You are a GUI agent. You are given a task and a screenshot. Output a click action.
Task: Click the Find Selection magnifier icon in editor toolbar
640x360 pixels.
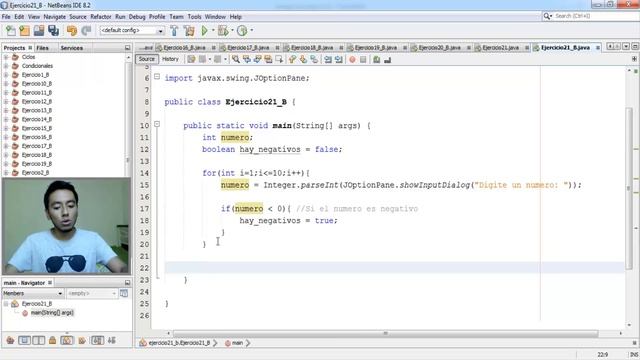point(236,60)
